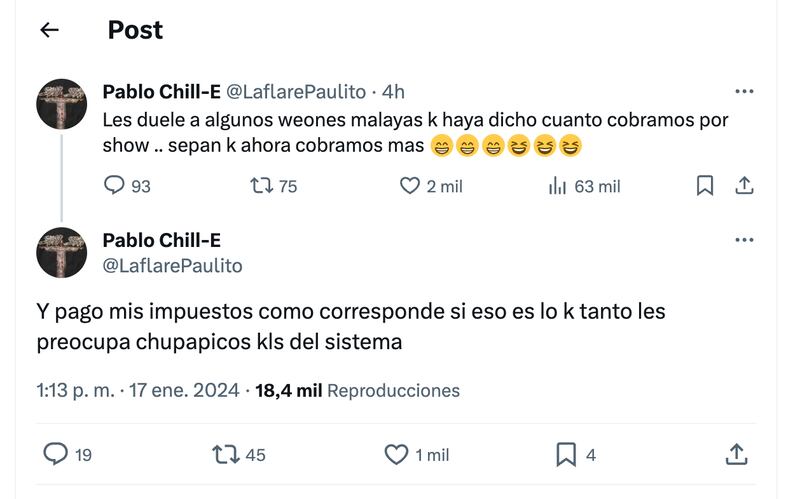800x499 pixels.
Task: Open more options on the main tweet
Action: (x=744, y=240)
